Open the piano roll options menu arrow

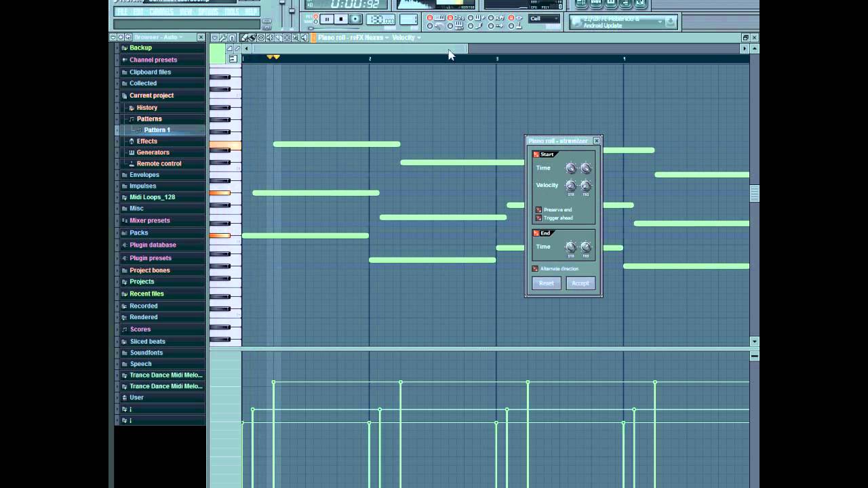214,38
